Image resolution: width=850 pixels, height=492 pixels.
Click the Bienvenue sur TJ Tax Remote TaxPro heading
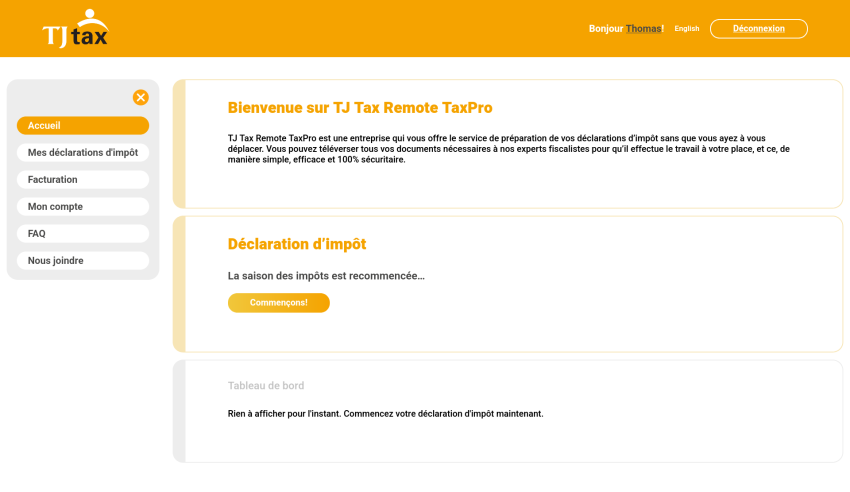click(x=360, y=108)
